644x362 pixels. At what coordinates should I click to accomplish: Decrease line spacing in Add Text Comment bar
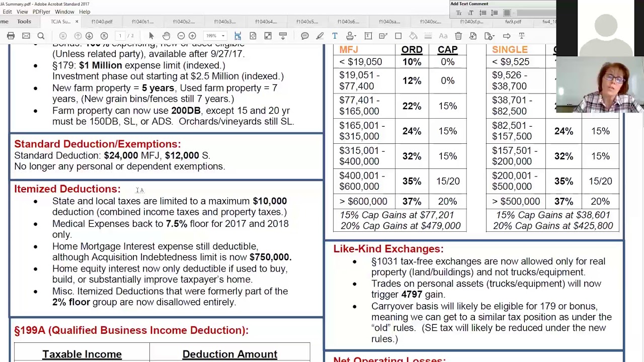pyautogui.click(x=482, y=13)
